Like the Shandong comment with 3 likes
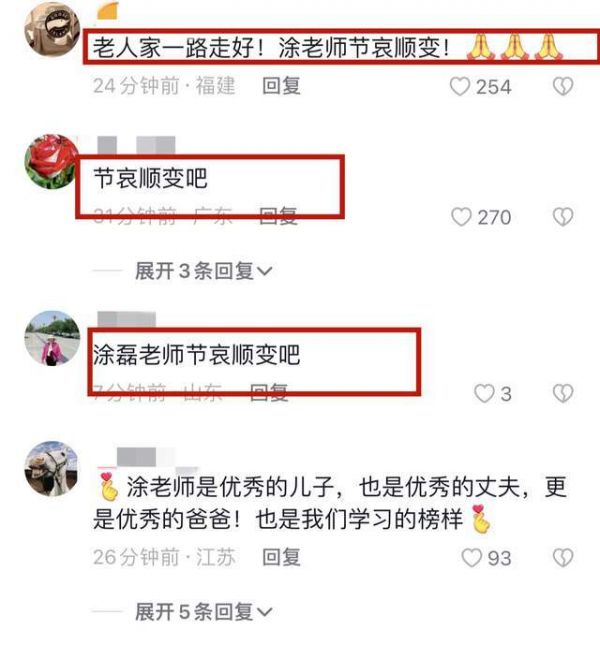The height and width of the screenshot is (645, 600). pyautogui.click(x=484, y=394)
